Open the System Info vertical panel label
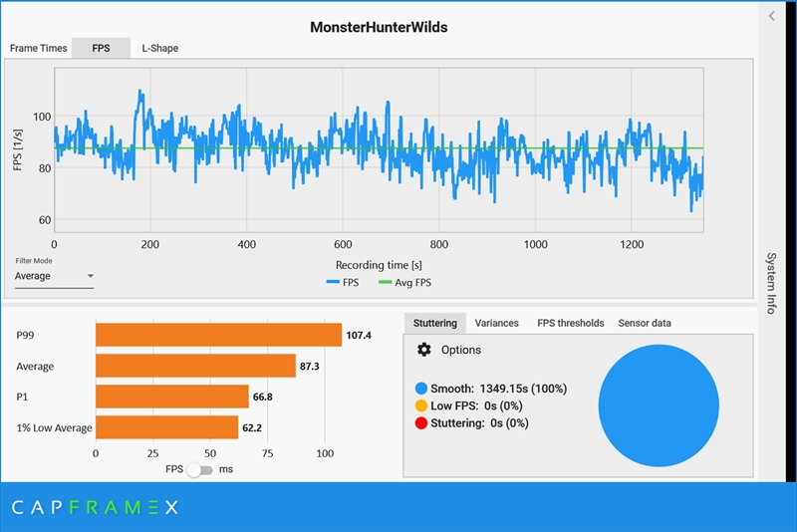This screenshot has width=797, height=532. [x=771, y=283]
